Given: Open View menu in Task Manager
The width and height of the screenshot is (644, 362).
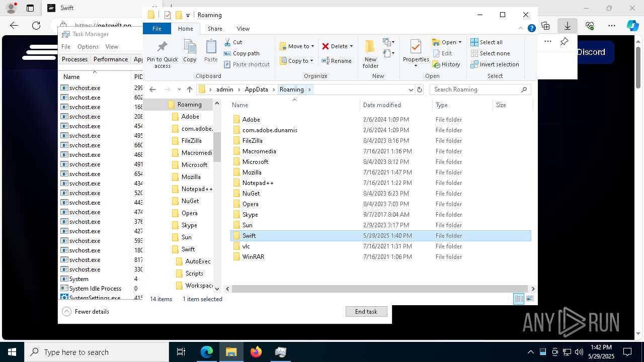Looking at the screenshot, I should coord(112,47).
